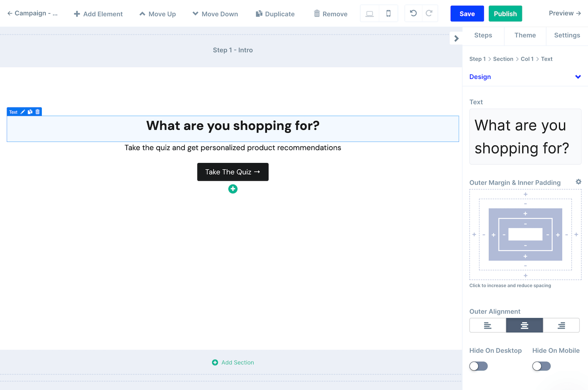This screenshot has width=588, height=390.
Task: Increase the bottom inner padding
Action: pos(526,256)
